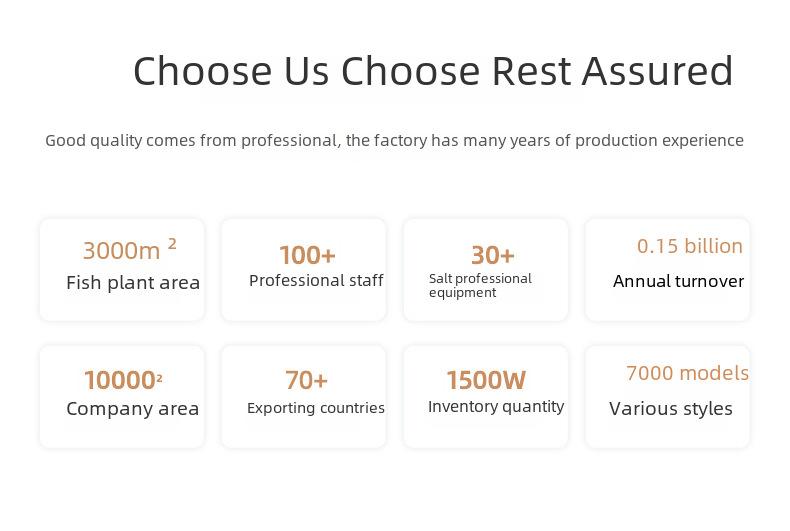Click the 'Annual turnover' label

click(x=678, y=281)
